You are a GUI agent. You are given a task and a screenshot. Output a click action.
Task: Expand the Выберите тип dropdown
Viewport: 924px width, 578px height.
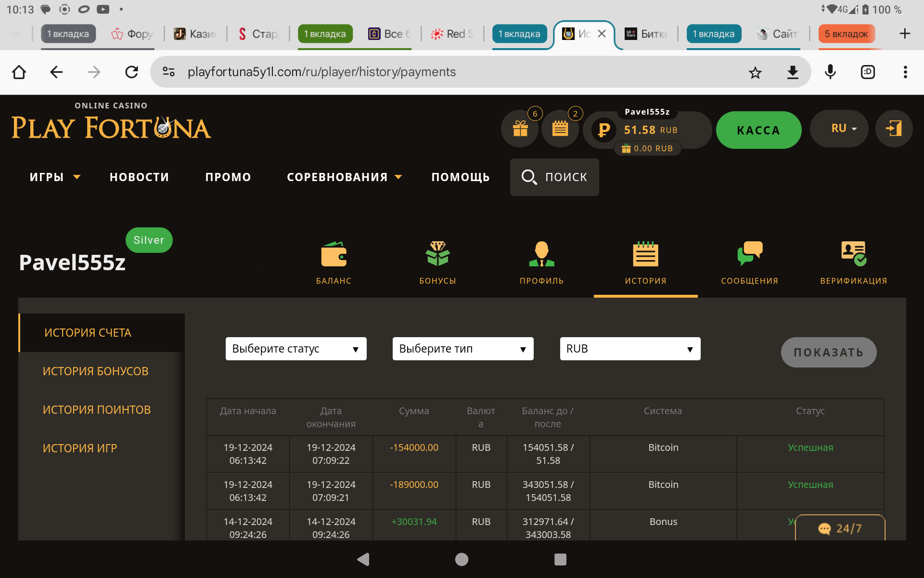pyautogui.click(x=462, y=349)
